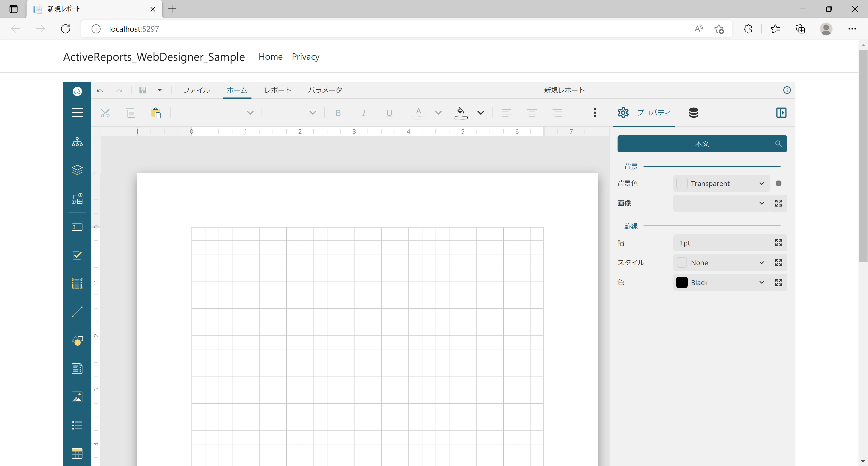Switch to the パラメータ tab
868x466 pixels.
tap(325, 90)
